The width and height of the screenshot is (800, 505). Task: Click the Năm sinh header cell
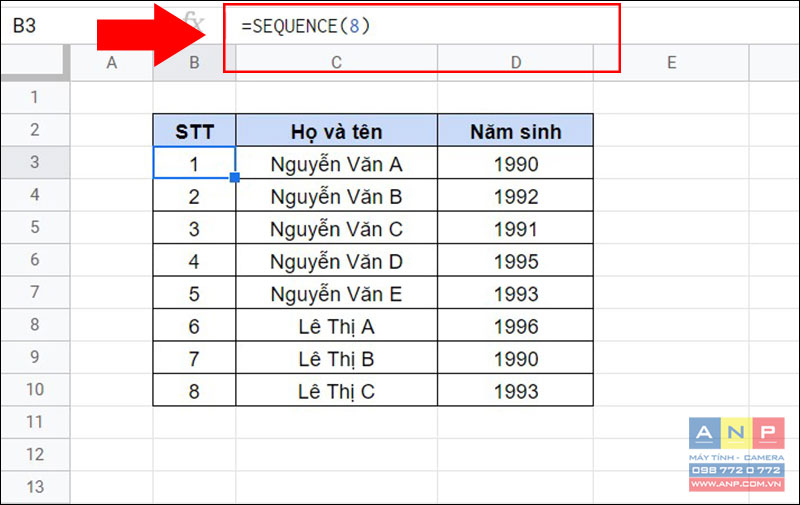[515, 131]
